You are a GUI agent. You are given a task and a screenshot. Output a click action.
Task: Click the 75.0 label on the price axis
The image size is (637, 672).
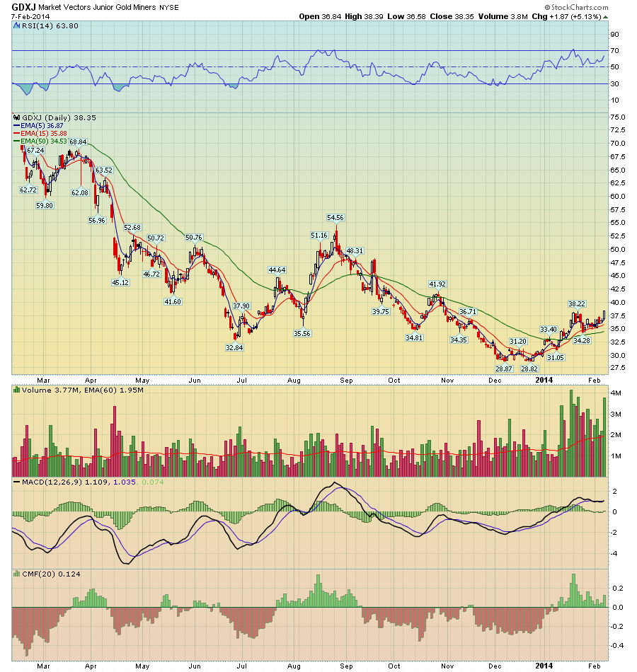tap(618, 117)
